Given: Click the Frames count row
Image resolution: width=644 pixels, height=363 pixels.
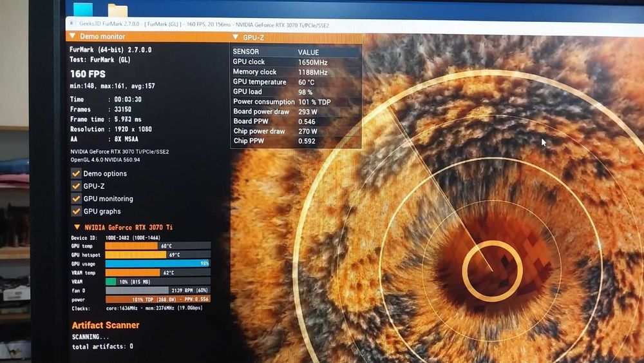Looking at the screenshot, I should [101, 110].
